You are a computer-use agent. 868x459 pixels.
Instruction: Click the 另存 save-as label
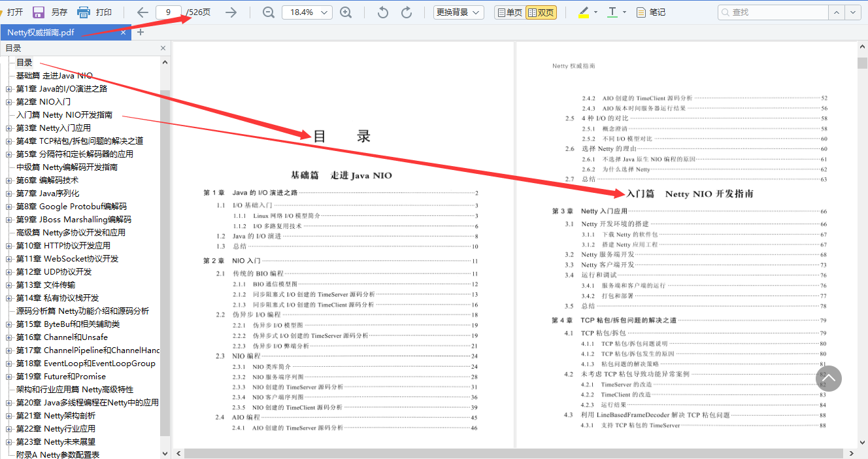pos(59,12)
